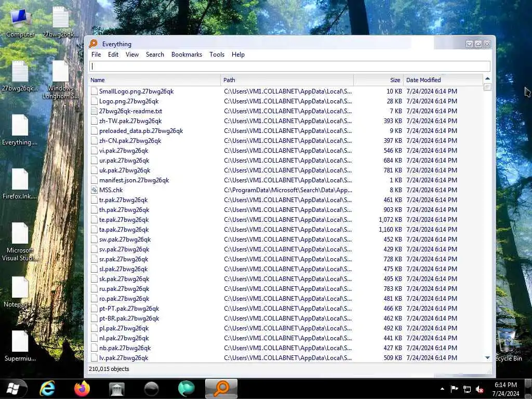
Task: Open the dark sphere taskbar icon
Action: [x=151, y=389]
